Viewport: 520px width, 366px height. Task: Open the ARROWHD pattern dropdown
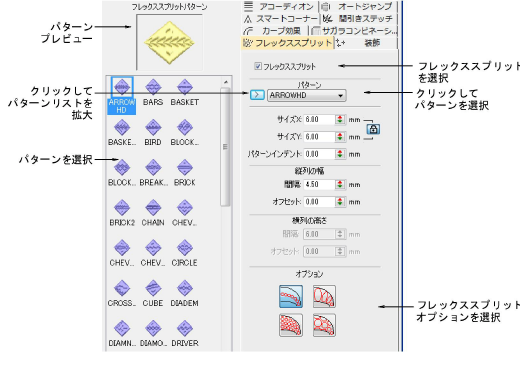click(307, 95)
